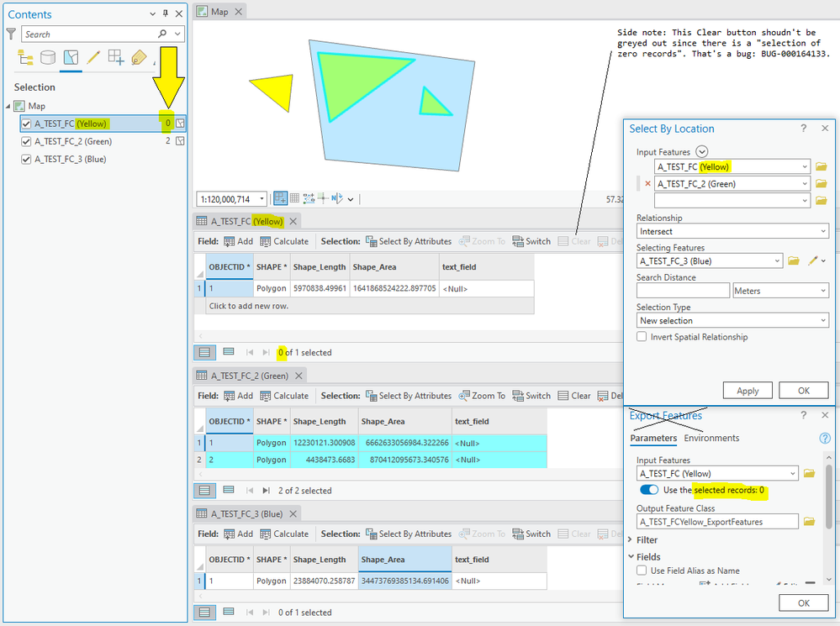Toggle map snapping icon beside scale box
The image size is (840, 626).
pos(280,198)
